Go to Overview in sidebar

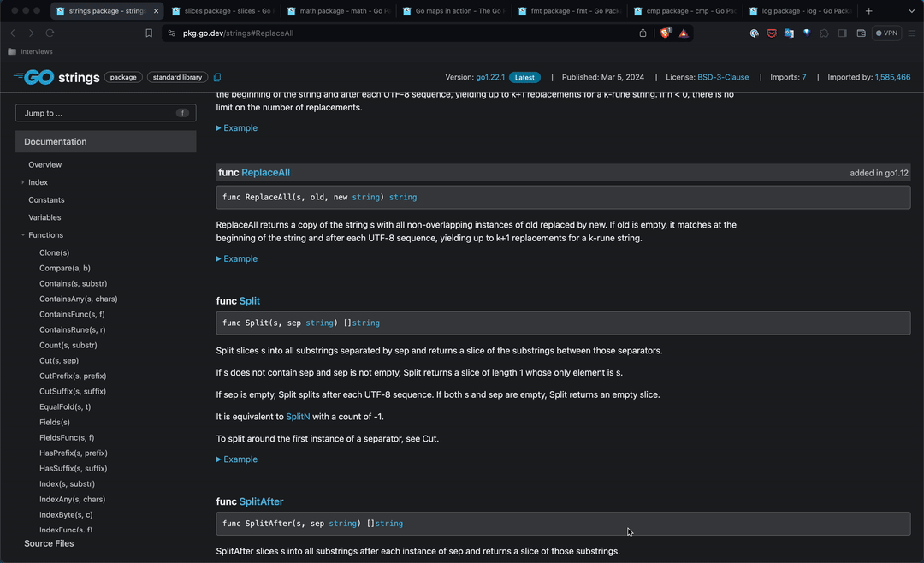[44, 164]
